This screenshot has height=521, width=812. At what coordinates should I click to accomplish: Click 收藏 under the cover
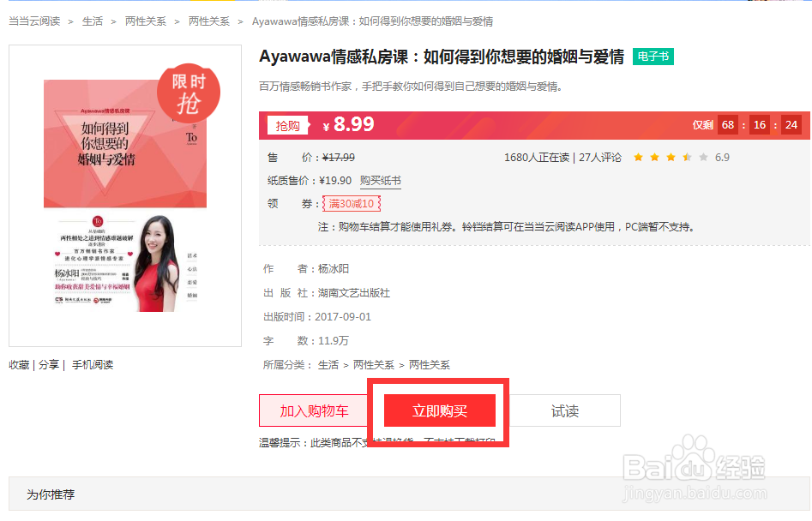(x=19, y=365)
